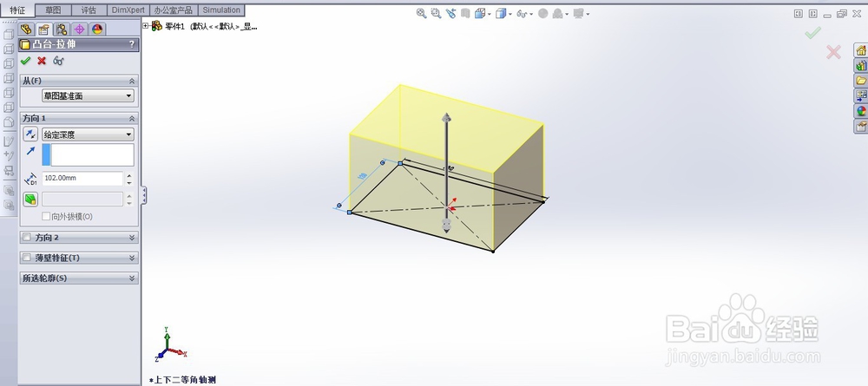Screen dimensions: 868x386
Task: Switch to the 草图 tab
Action: [x=53, y=10]
